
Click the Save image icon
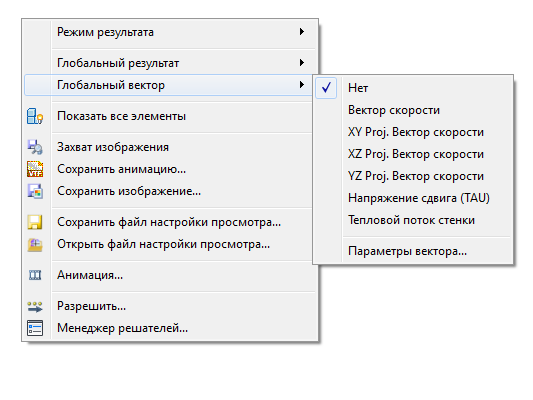35,191
